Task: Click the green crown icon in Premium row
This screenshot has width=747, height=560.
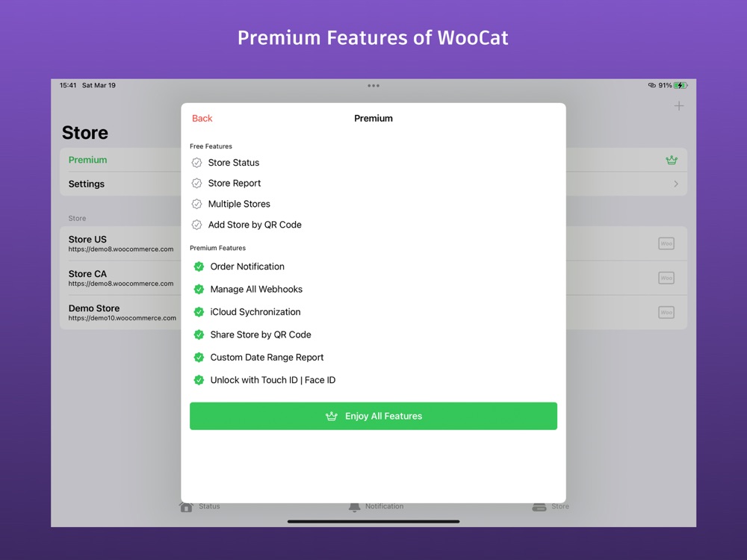Action: coord(672,160)
